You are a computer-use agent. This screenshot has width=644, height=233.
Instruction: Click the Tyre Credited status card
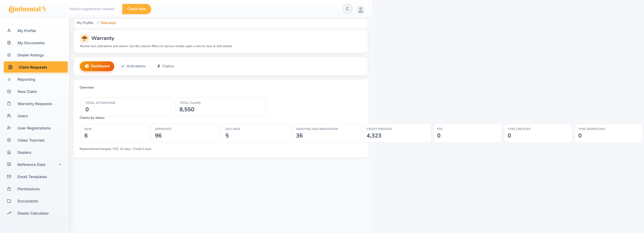click(x=538, y=133)
